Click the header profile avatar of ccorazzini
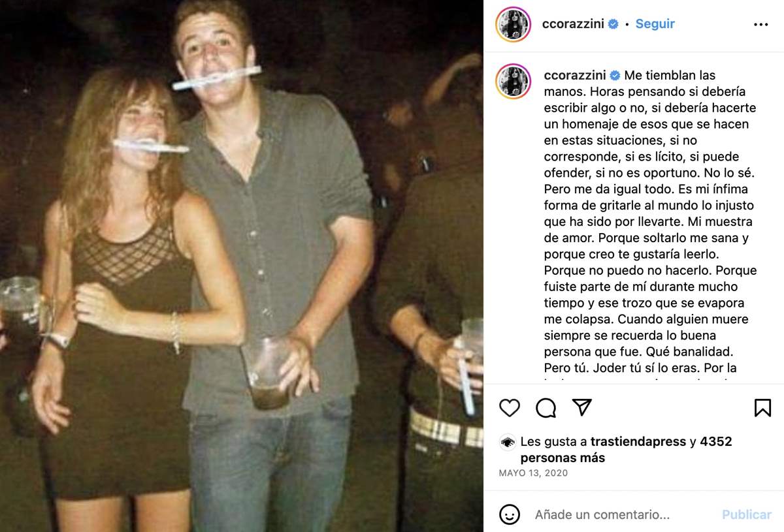 [513, 24]
